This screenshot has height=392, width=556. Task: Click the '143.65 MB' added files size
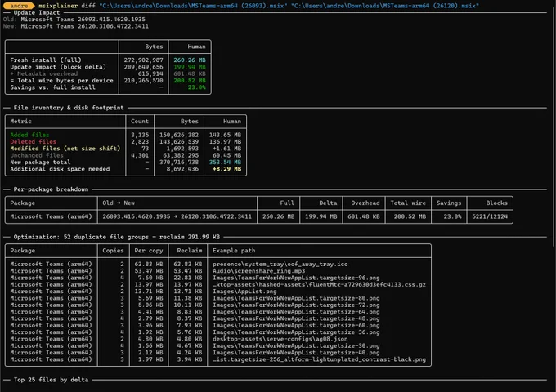(225, 135)
